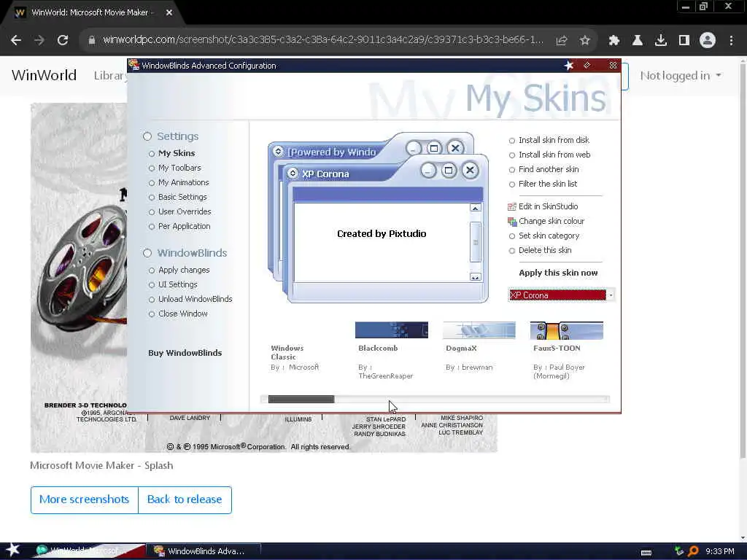The image size is (747, 560).
Task: Open the browser extensions puzzle icon
Action: point(614,41)
